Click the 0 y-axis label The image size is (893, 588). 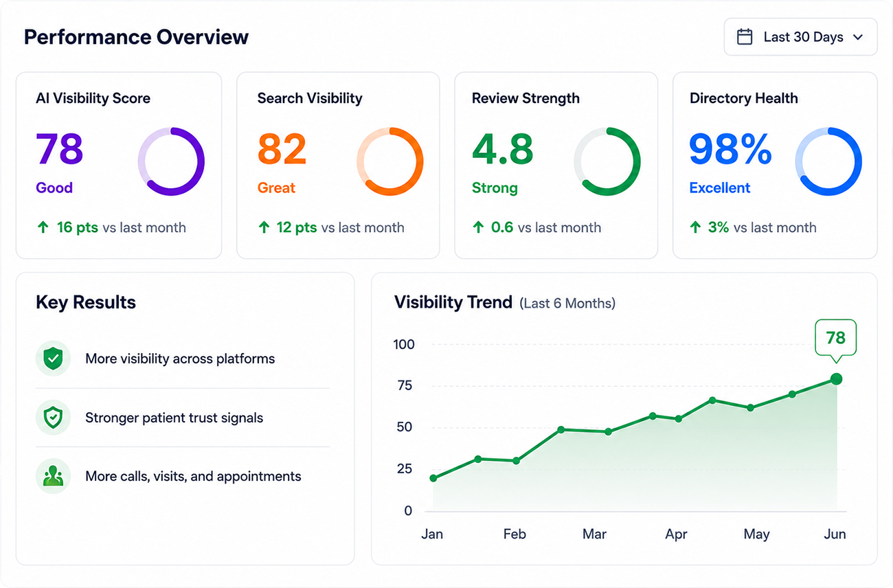point(408,510)
